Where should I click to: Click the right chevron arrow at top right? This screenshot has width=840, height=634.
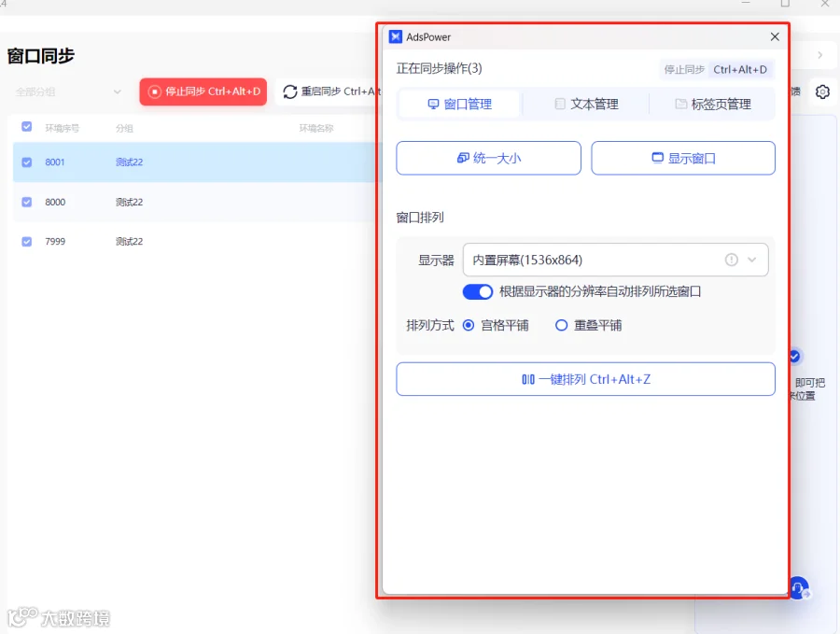820,55
